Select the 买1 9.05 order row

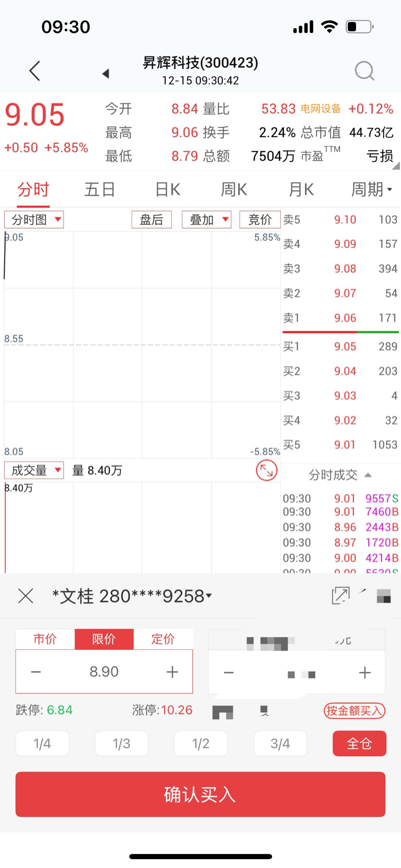coord(340,347)
